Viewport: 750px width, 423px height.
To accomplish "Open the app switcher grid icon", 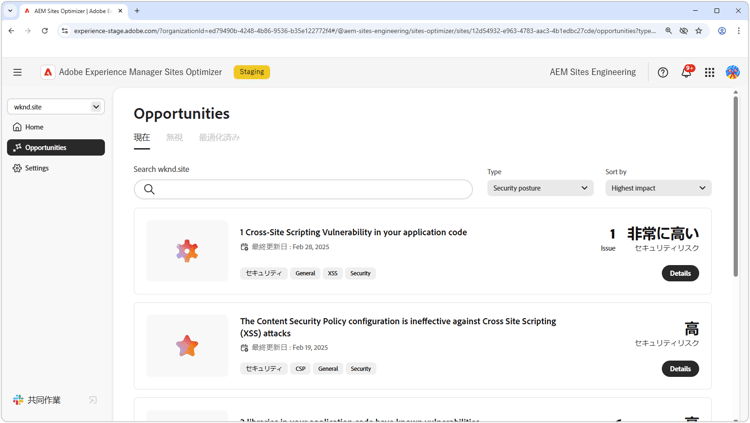I will (709, 72).
